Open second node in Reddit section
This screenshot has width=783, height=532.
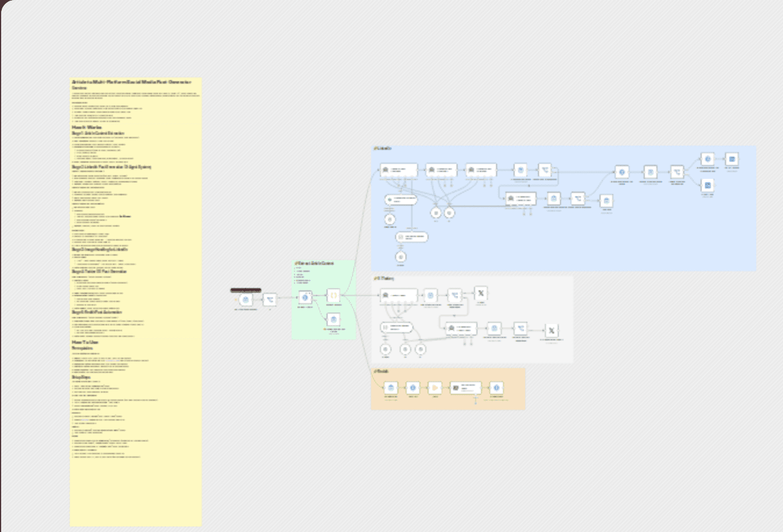[412, 388]
